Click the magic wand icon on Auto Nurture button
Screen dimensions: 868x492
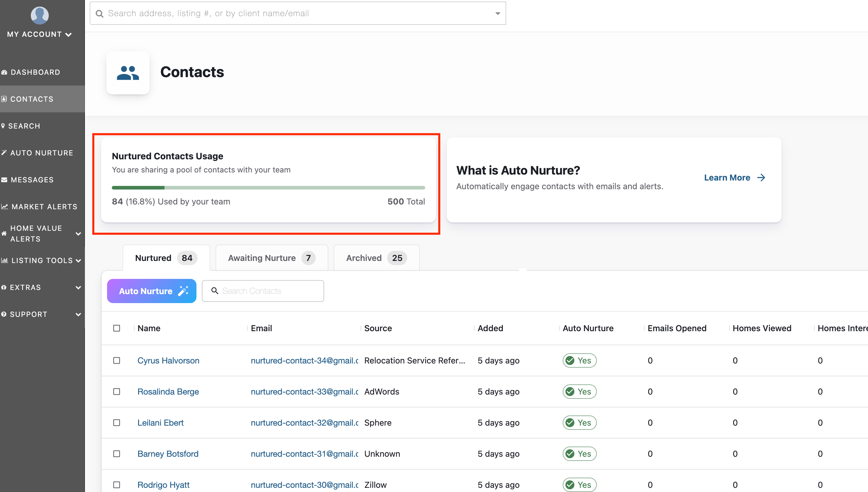point(183,291)
